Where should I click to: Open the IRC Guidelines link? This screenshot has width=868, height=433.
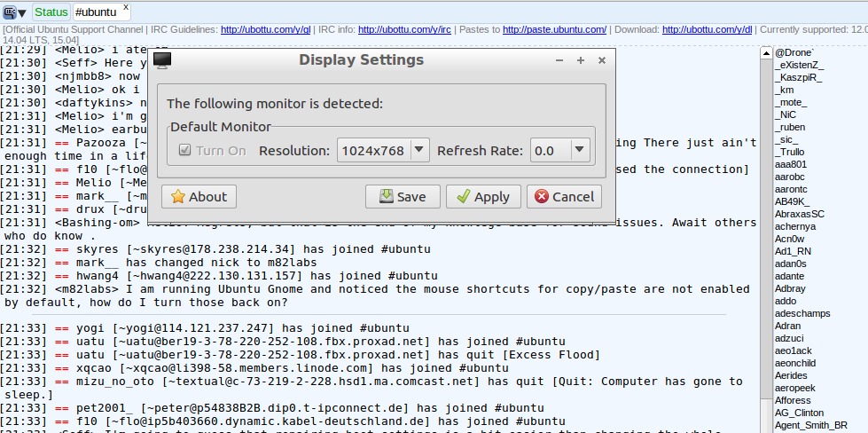[266, 29]
